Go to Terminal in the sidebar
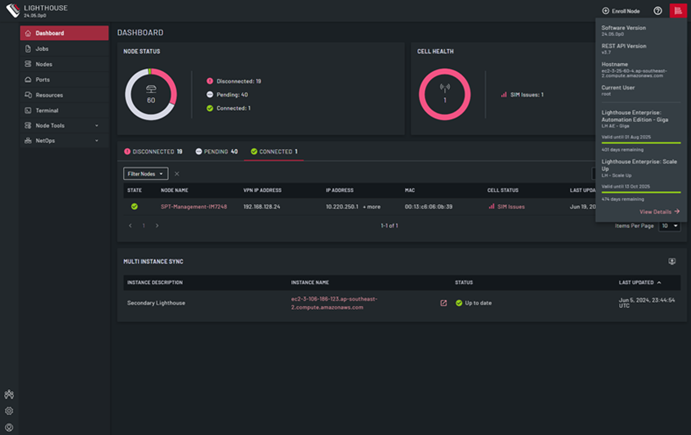691x435 pixels. tap(47, 110)
